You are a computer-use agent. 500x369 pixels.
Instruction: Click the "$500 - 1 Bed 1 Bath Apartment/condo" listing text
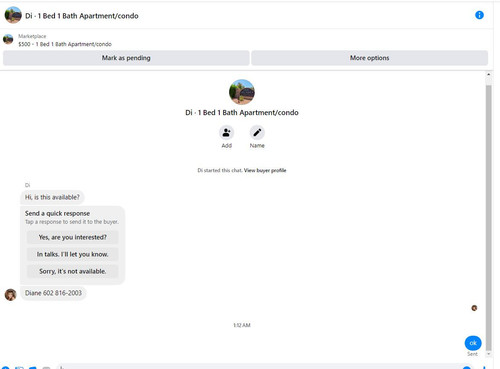pos(65,44)
